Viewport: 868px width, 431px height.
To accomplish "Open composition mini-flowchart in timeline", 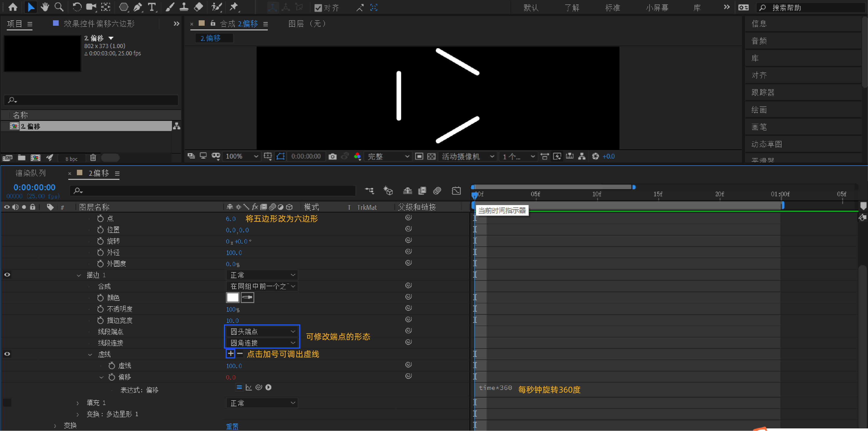I will point(369,191).
